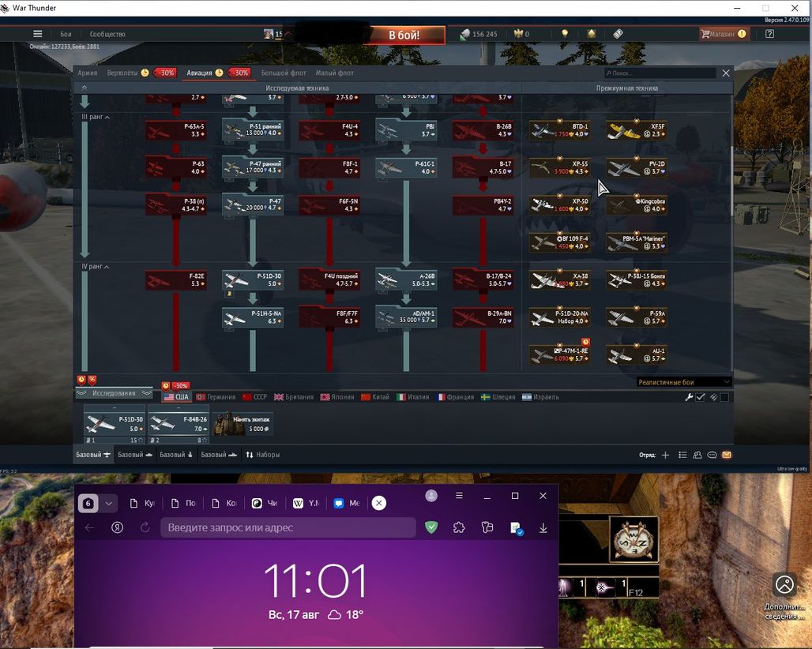Open the browser extensions puzzle icon

coord(459,527)
